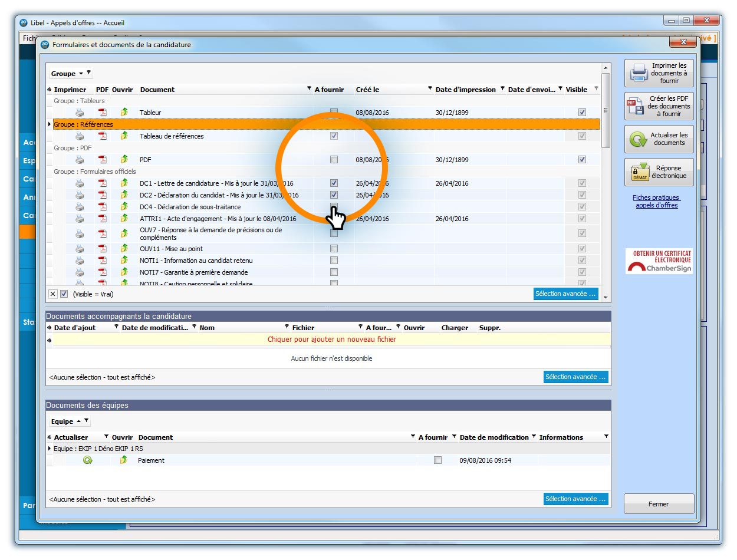This screenshot has height=560, width=737.
Task: Click Actualiser les documents button
Action: (x=659, y=140)
